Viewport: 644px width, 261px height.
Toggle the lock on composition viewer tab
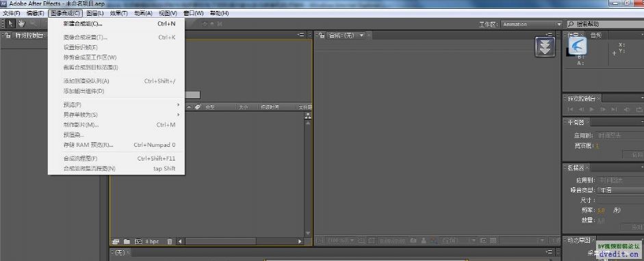322,36
